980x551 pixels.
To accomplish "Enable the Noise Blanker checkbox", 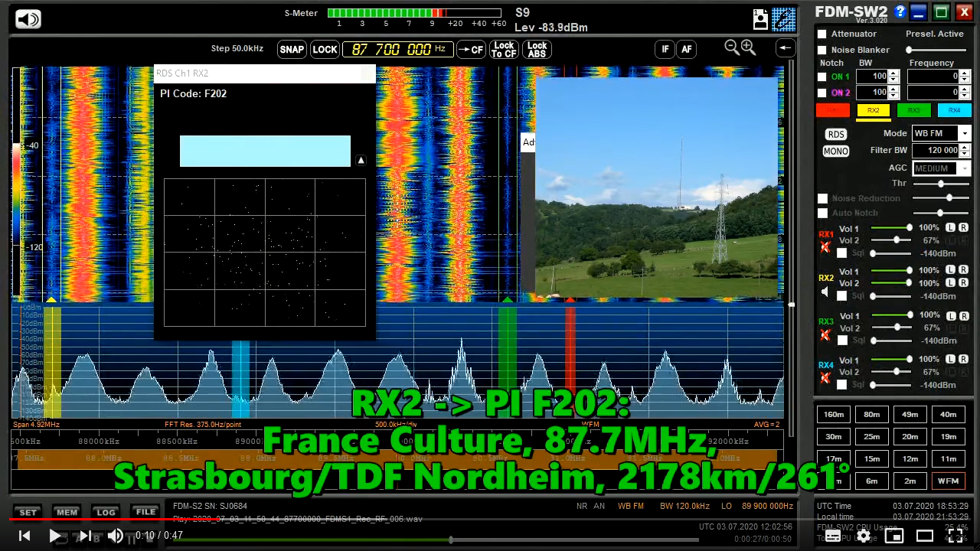I will tap(822, 50).
